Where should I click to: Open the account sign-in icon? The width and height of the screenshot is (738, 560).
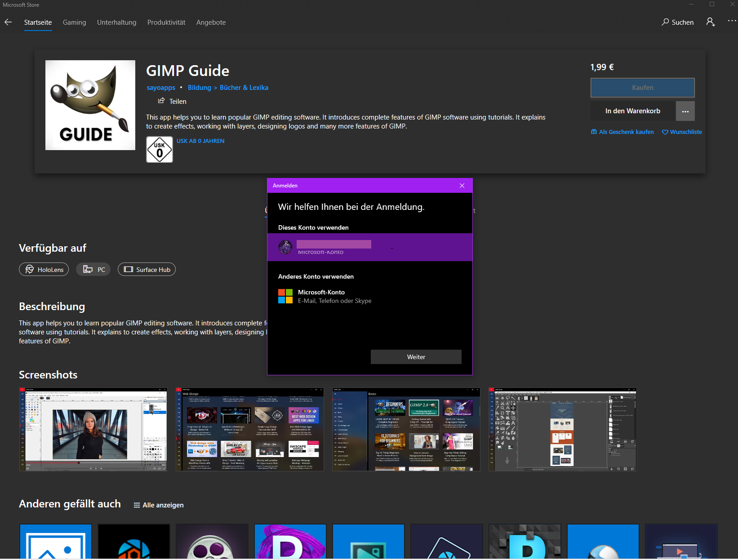click(711, 22)
